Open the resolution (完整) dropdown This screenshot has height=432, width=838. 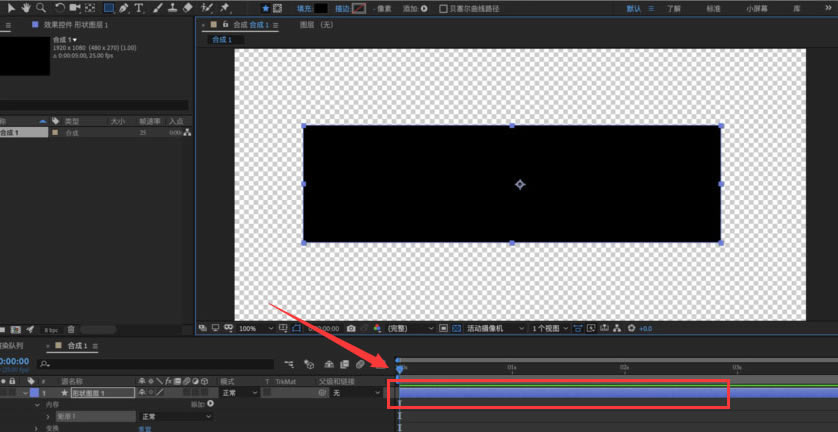click(410, 328)
